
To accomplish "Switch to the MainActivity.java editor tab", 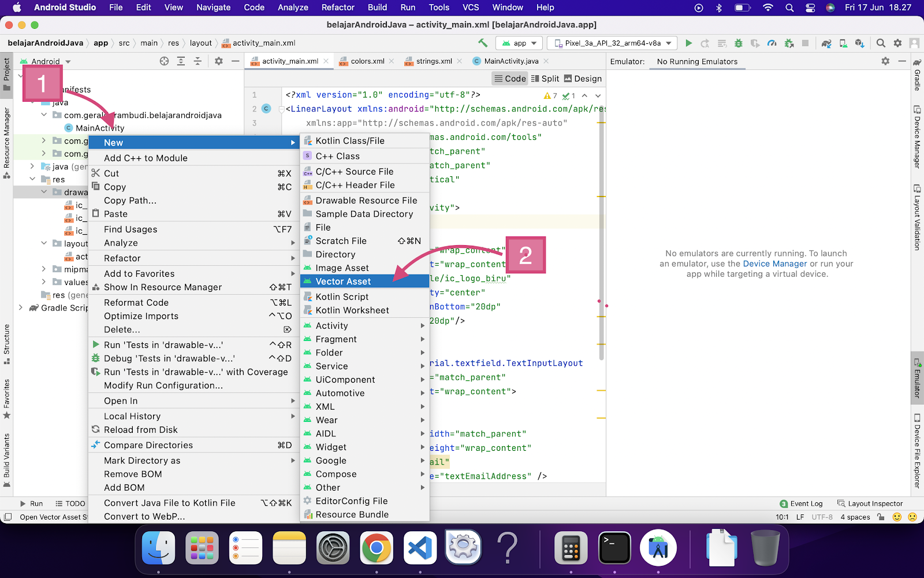I will pos(511,61).
